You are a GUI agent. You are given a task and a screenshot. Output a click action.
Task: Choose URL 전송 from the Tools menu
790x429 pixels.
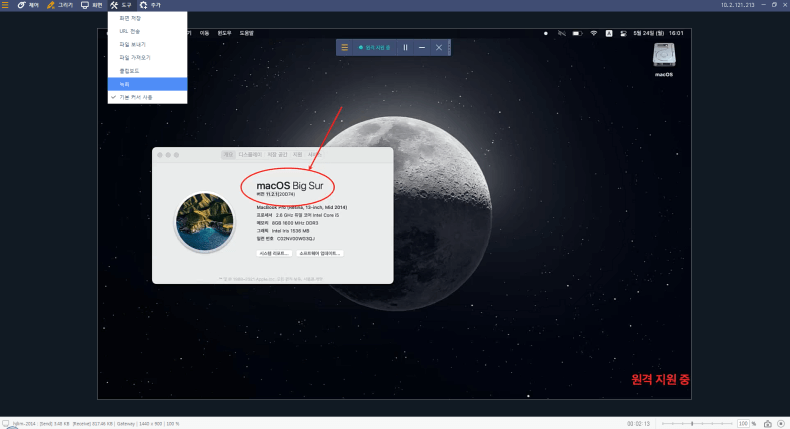point(147,31)
